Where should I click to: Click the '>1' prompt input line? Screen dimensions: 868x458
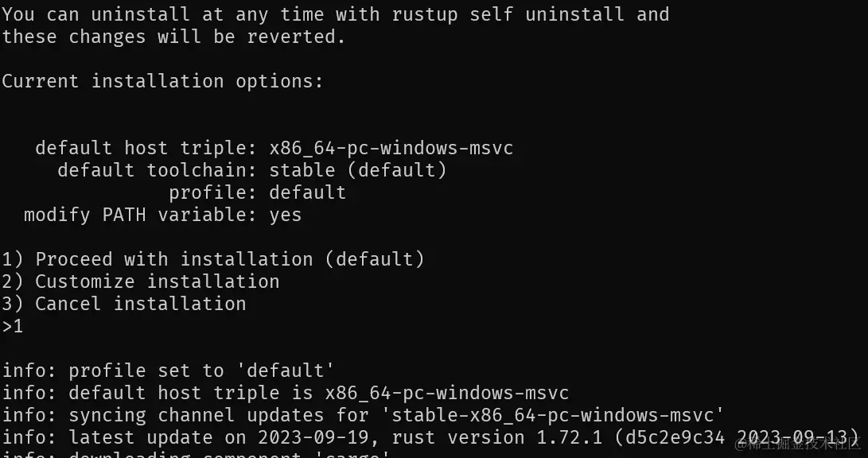[x=13, y=326]
